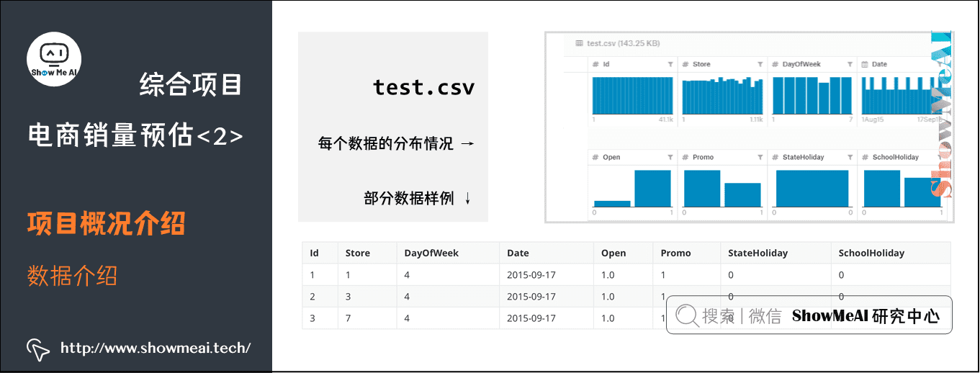
Task: Select the test.csv (143.25 KB) file title
Action: coord(623,43)
